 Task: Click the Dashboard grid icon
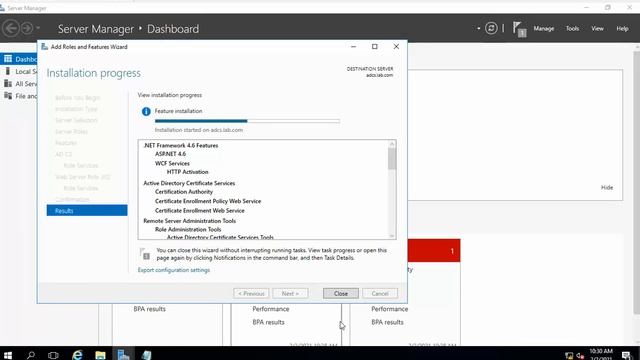[x=8, y=59]
